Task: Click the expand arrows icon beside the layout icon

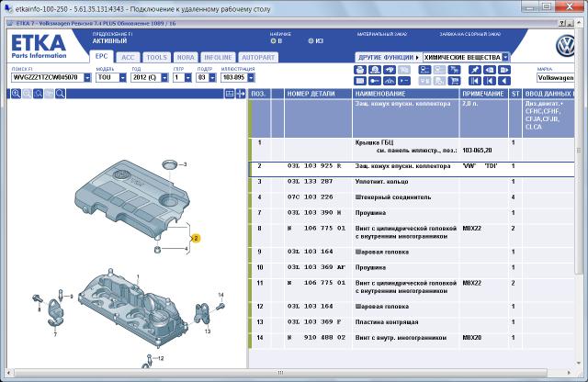Action: pyautogui.click(x=241, y=94)
